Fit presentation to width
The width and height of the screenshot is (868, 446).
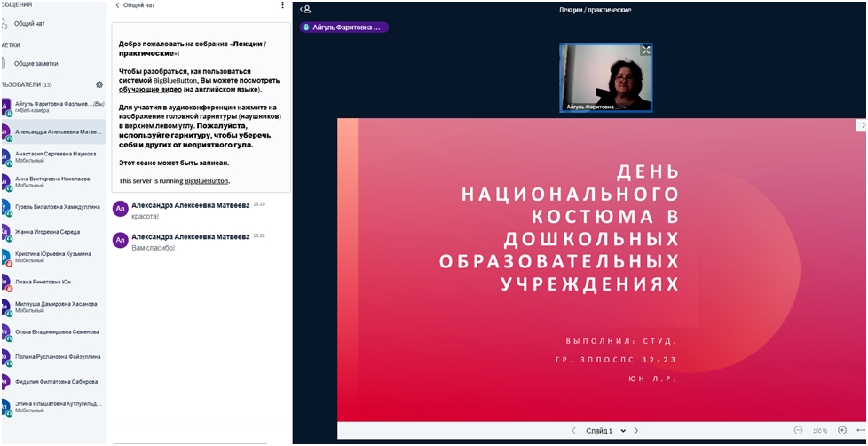pos(859,431)
